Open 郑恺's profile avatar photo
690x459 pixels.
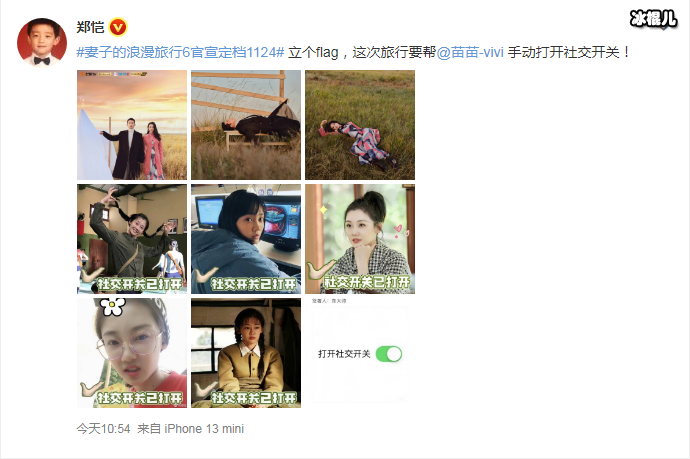(x=42, y=43)
